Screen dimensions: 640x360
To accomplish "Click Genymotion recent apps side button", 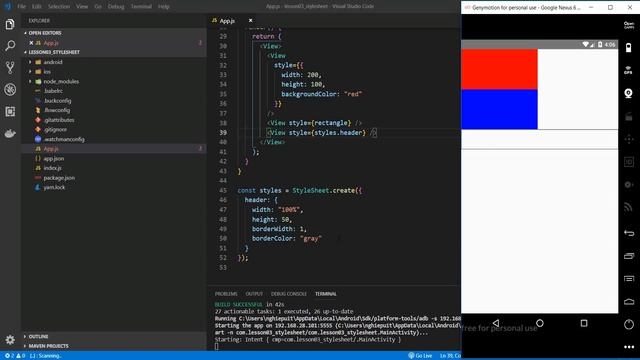I will click(x=629, y=256).
